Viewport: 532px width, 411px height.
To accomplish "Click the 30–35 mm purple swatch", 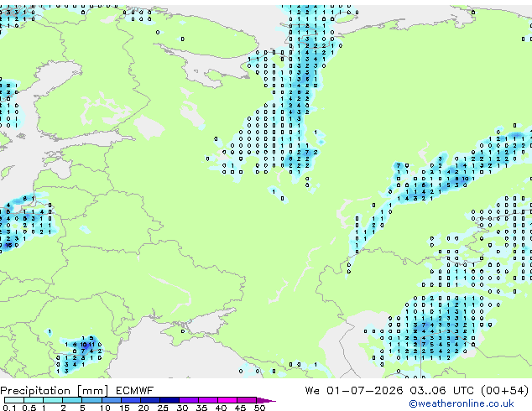I will tap(188, 400).
